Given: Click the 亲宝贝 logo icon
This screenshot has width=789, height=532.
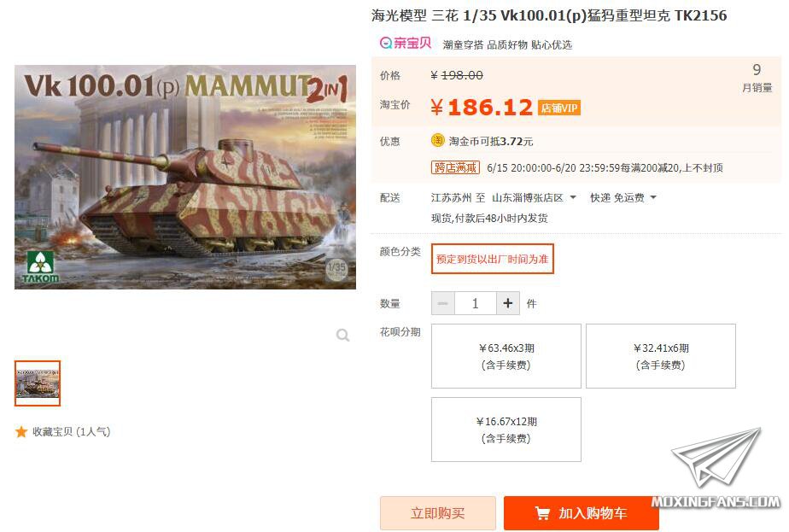Looking at the screenshot, I should coord(406,44).
